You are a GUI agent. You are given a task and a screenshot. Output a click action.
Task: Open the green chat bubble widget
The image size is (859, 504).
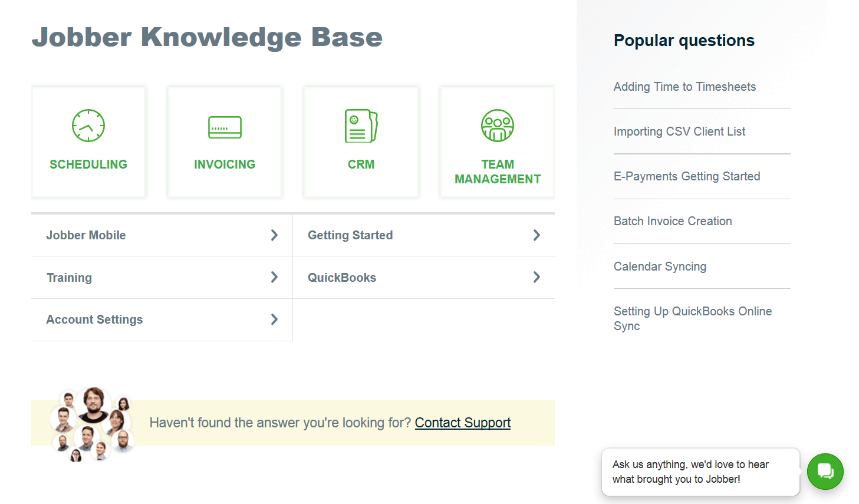[825, 472]
